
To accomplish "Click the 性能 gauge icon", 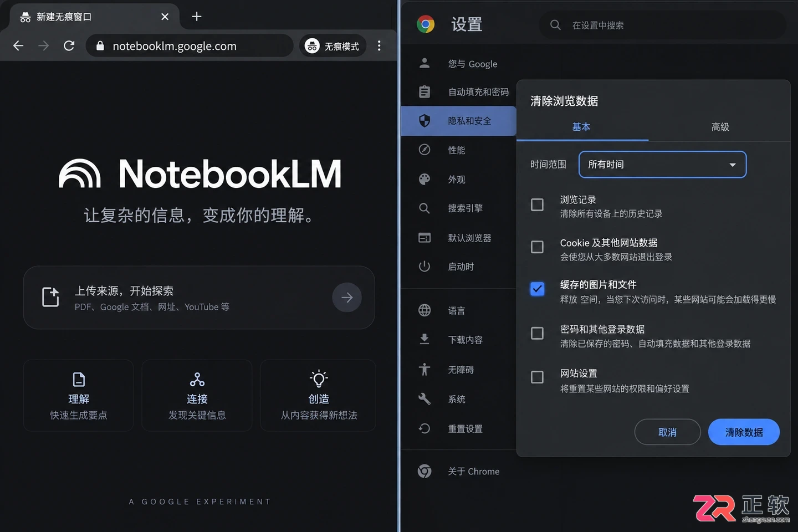I will tap(424, 150).
